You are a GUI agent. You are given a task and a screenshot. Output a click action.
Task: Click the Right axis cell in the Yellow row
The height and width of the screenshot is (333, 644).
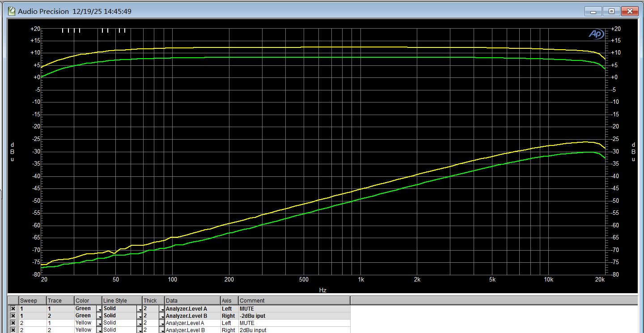point(229,330)
